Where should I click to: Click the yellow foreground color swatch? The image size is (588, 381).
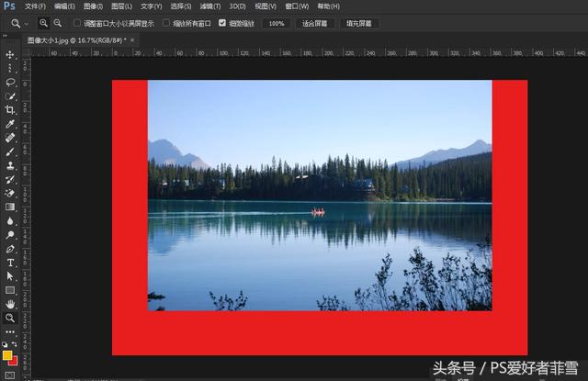(x=6, y=355)
